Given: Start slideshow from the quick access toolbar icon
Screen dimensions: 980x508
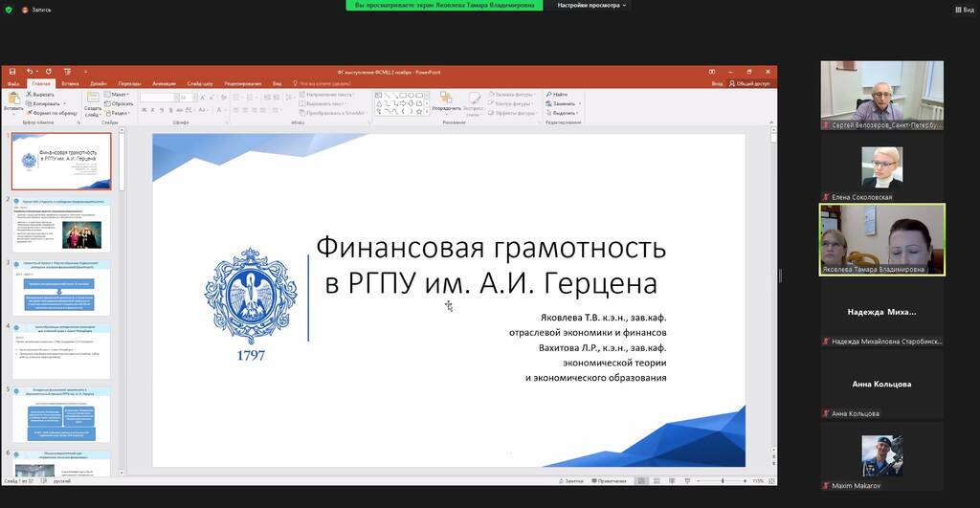Looking at the screenshot, I should (x=67, y=72).
